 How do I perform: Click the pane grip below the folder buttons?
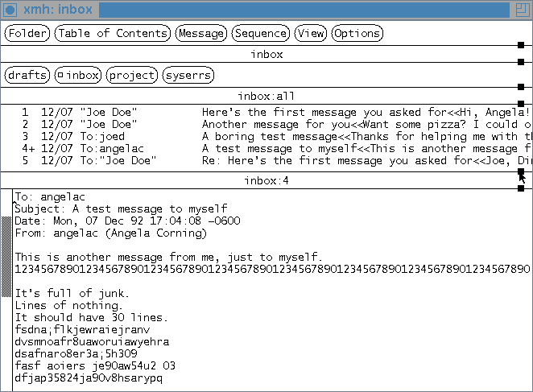click(x=521, y=87)
